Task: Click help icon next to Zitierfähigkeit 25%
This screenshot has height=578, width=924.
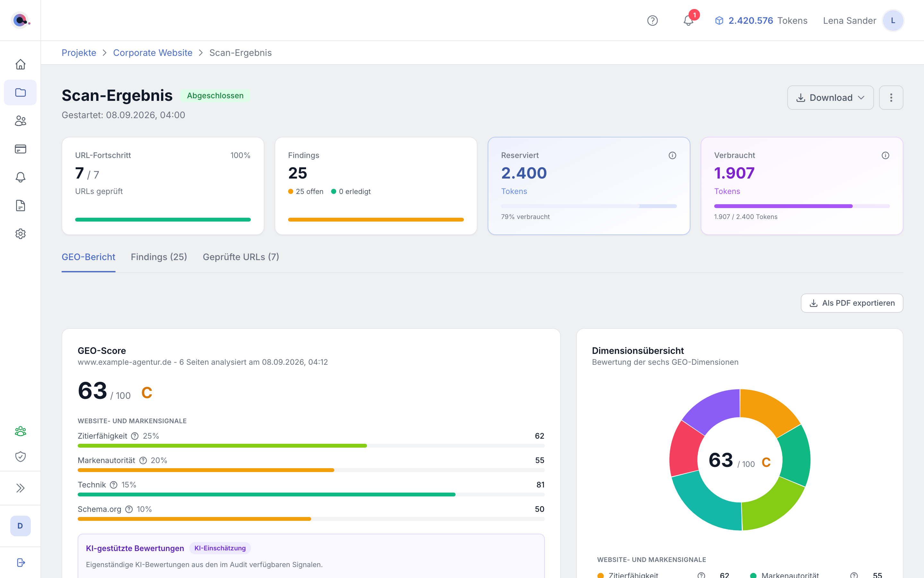Action: pos(135,436)
